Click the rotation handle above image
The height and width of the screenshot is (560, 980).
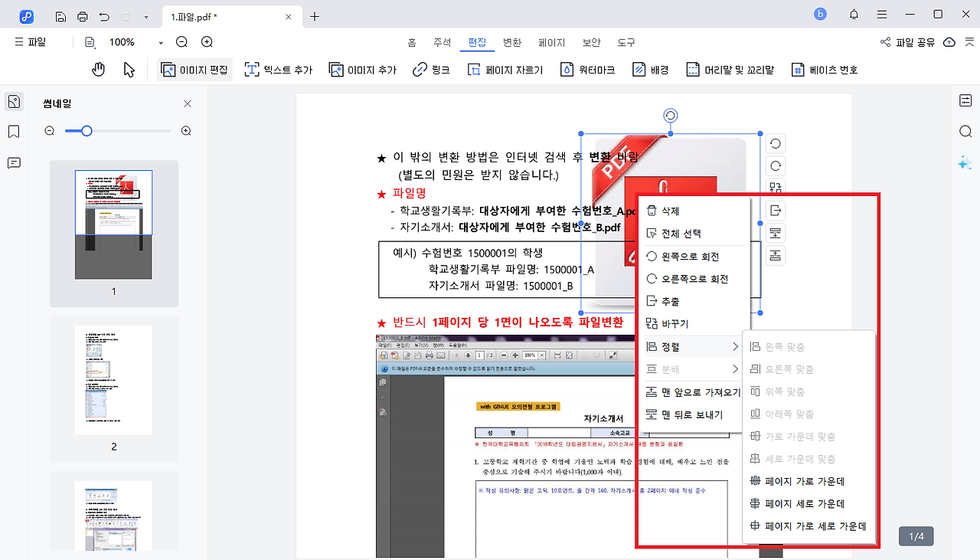pyautogui.click(x=671, y=116)
